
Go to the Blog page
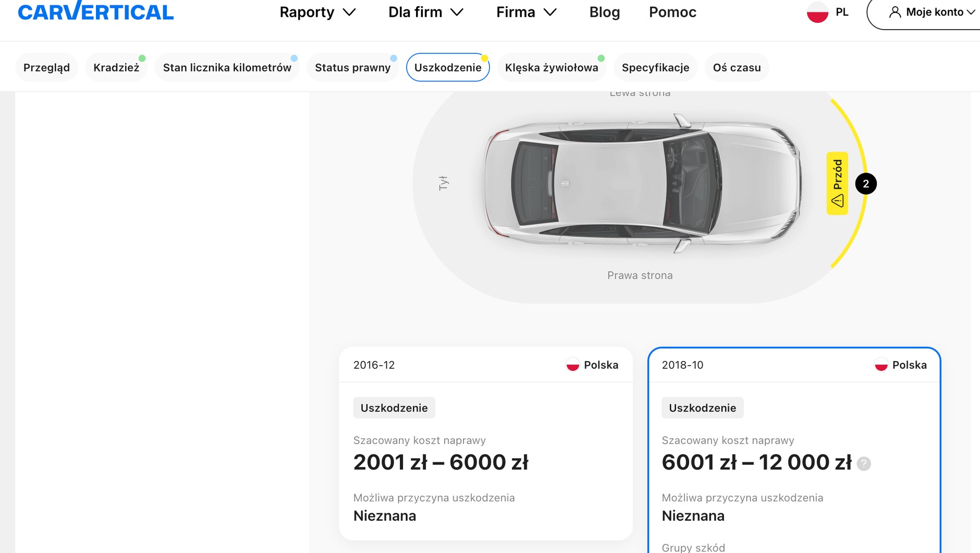[x=605, y=12]
